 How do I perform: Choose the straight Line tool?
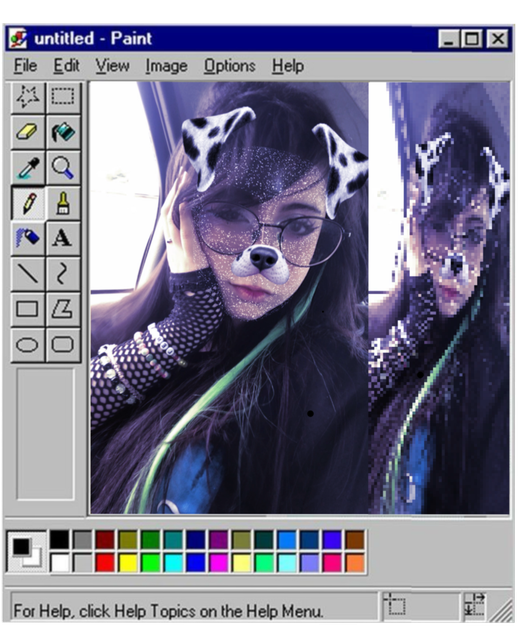pyautogui.click(x=28, y=273)
